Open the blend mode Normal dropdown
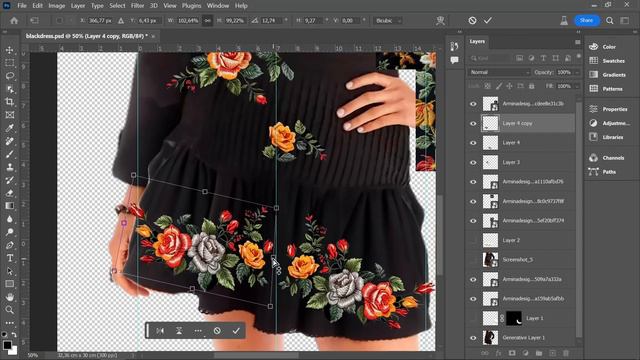The height and width of the screenshot is (360, 640). coord(499,72)
